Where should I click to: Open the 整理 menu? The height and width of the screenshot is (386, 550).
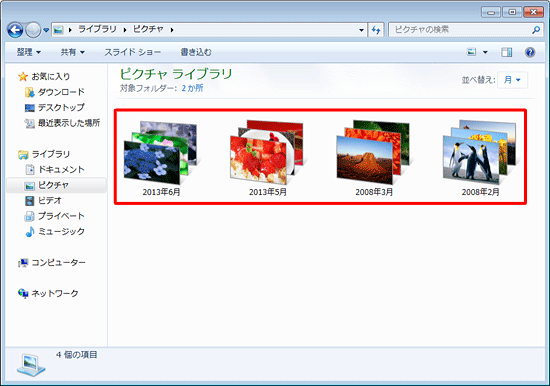[x=29, y=52]
